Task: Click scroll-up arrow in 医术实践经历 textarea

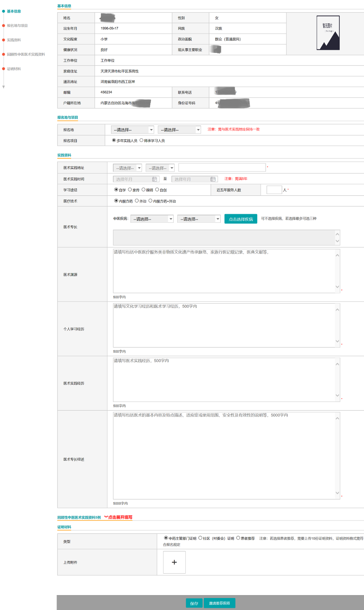Action: point(337,364)
